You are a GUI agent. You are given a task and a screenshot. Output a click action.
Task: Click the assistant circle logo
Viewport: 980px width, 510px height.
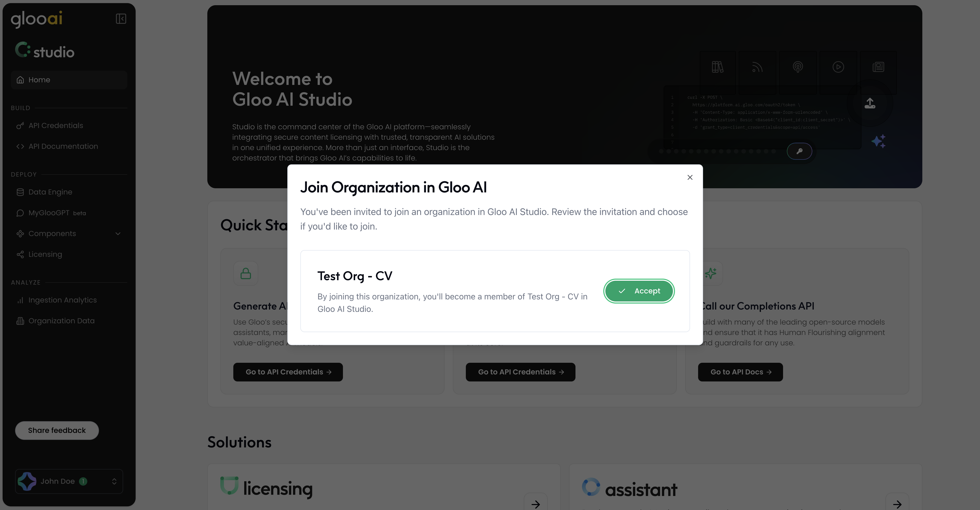pos(591,487)
